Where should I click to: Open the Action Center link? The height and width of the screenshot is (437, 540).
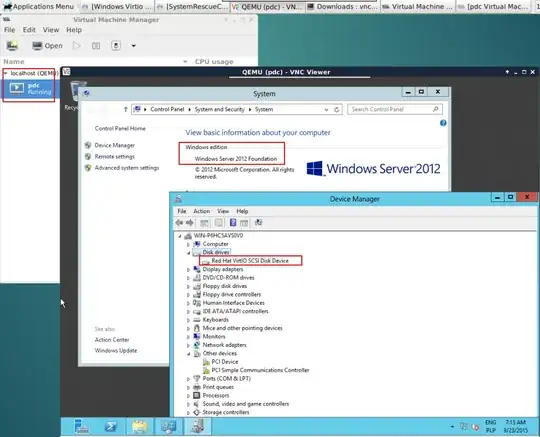[x=112, y=340]
